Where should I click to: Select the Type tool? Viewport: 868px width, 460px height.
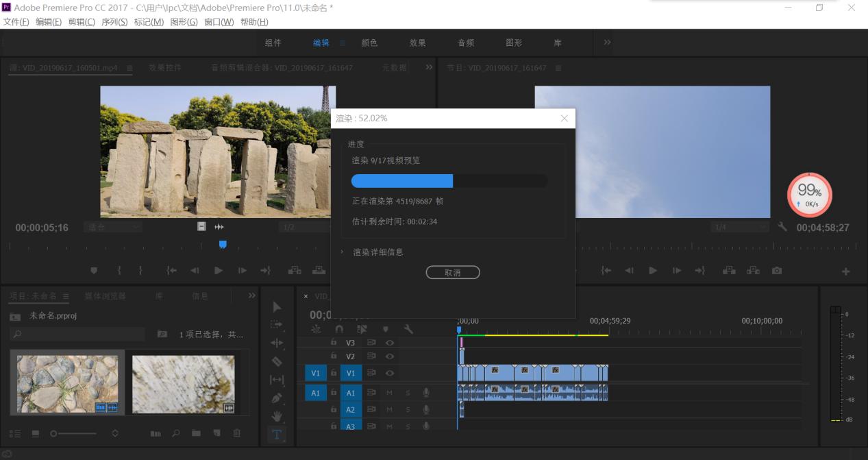point(276,432)
